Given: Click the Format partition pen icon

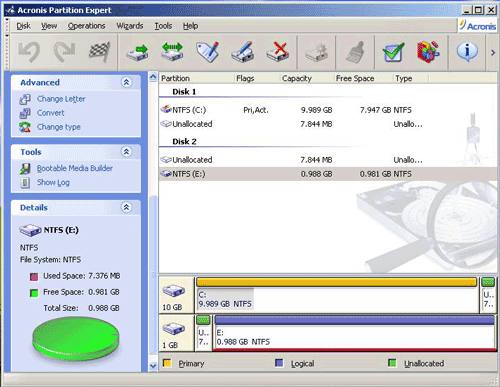Looking at the screenshot, I should 243,52.
